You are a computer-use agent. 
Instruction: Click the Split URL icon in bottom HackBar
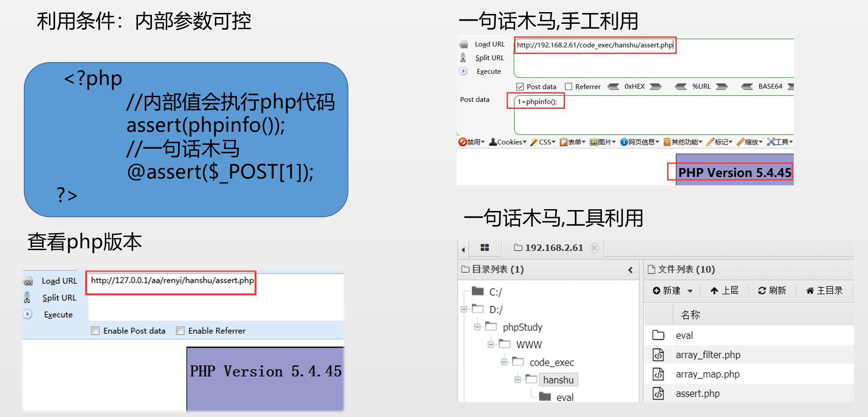[27, 297]
